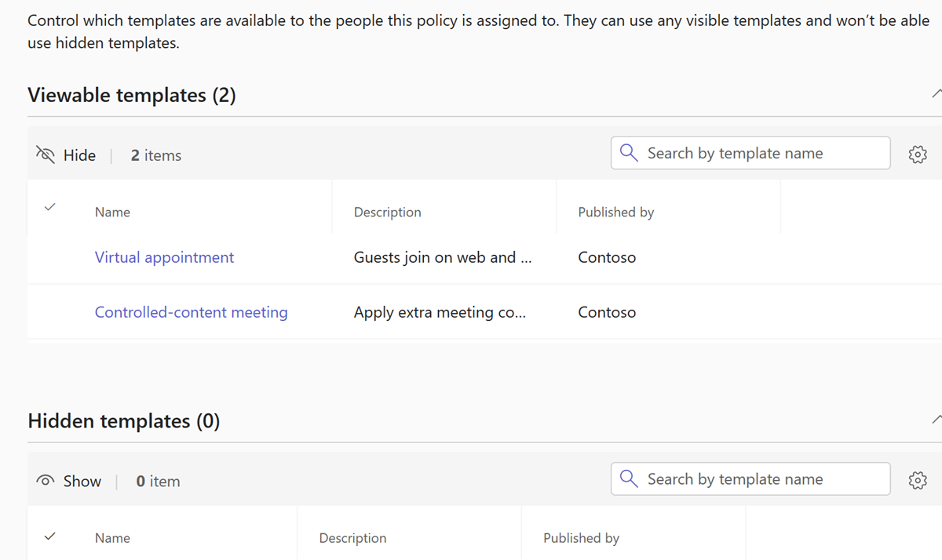Image resolution: width=942 pixels, height=560 pixels.
Task: Open Viewable templates table settings gear
Action: (x=917, y=155)
